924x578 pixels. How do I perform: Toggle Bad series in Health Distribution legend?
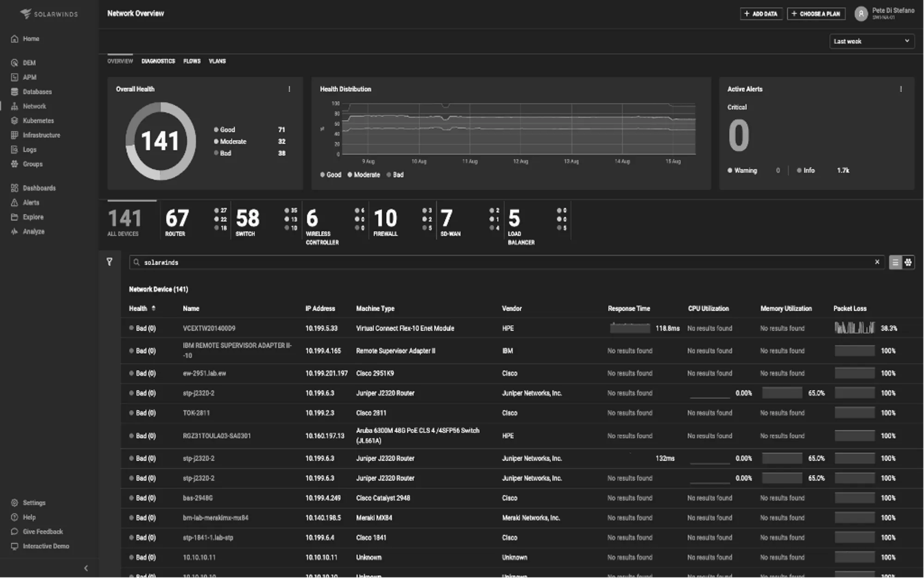395,175
